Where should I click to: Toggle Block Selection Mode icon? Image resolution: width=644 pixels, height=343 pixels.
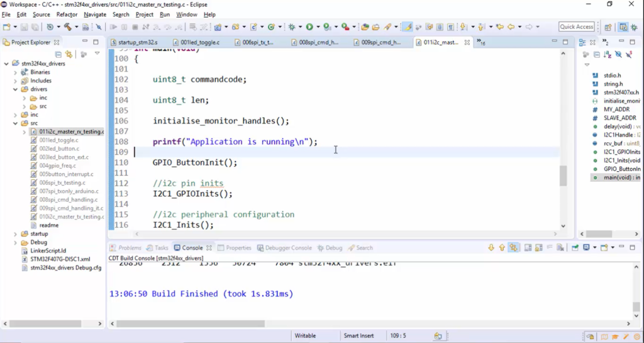[x=440, y=26]
